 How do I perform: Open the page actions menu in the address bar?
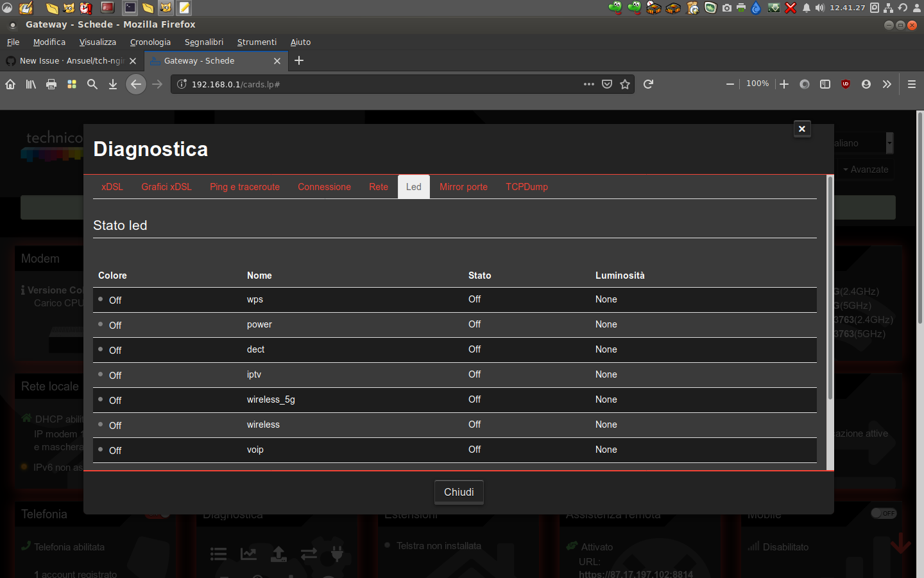pos(588,84)
